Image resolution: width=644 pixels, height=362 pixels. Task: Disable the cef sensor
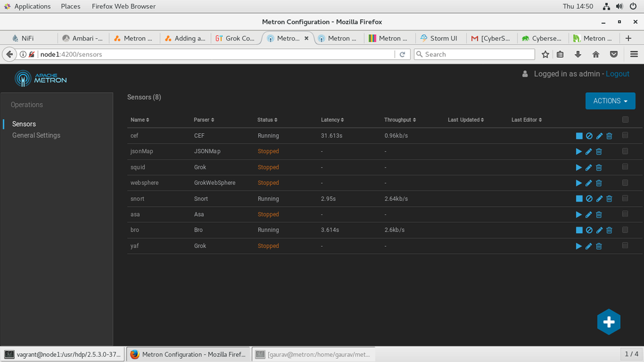[589, 136]
